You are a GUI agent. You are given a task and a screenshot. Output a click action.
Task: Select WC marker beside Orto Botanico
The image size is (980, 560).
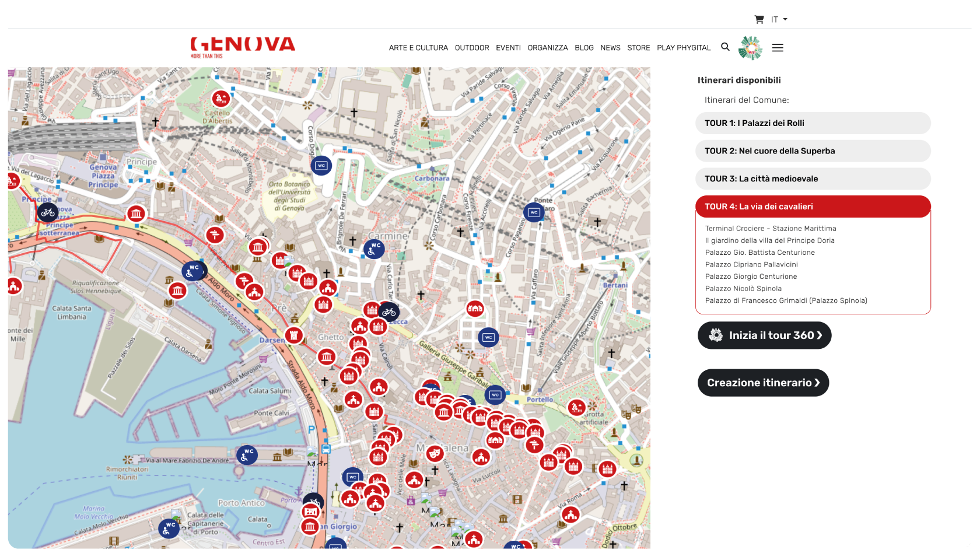[321, 166]
